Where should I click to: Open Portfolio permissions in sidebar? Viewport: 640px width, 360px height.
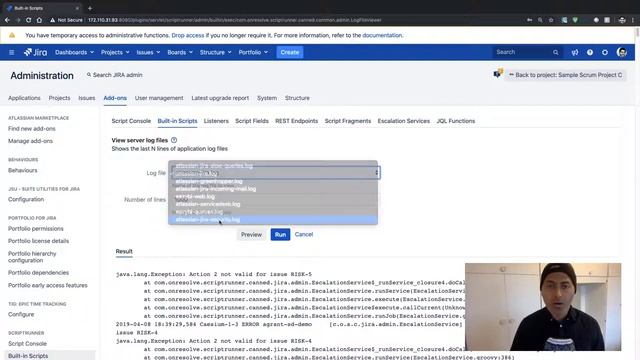tap(36, 229)
